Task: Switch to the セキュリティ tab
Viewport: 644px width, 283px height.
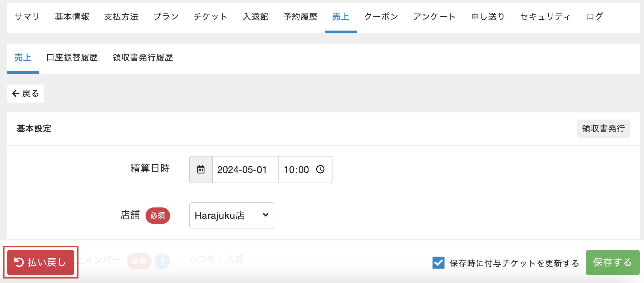Action: pyautogui.click(x=545, y=17)
